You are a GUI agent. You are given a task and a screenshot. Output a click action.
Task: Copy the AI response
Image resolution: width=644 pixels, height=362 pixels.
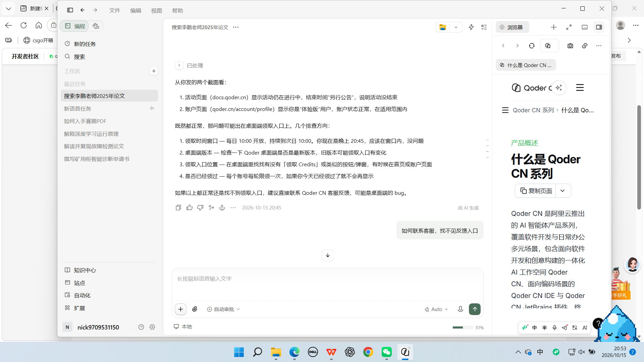tap(178, 207)
